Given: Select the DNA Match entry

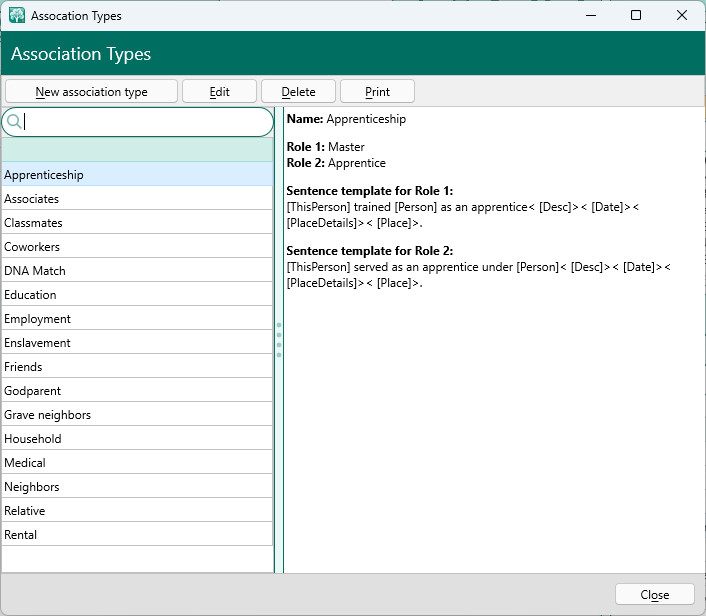Looking at the screenshot, I should 137,271.
